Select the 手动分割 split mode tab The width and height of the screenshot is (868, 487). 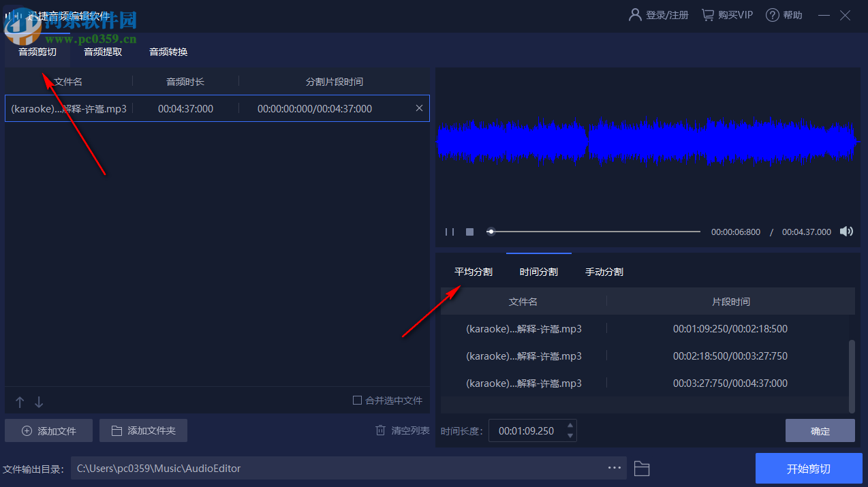click(604, 272)
